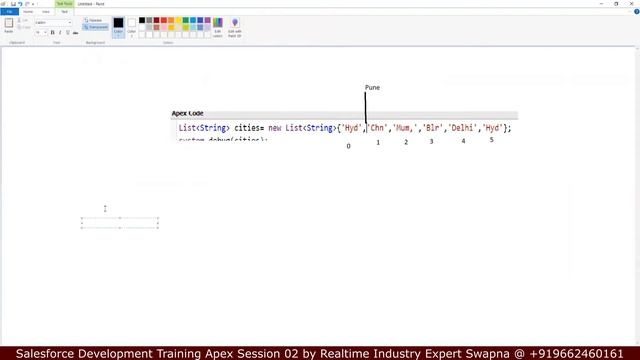Toggle bold formatting
The width and height of the screenshot is (640, 360).
pos(52,33)
